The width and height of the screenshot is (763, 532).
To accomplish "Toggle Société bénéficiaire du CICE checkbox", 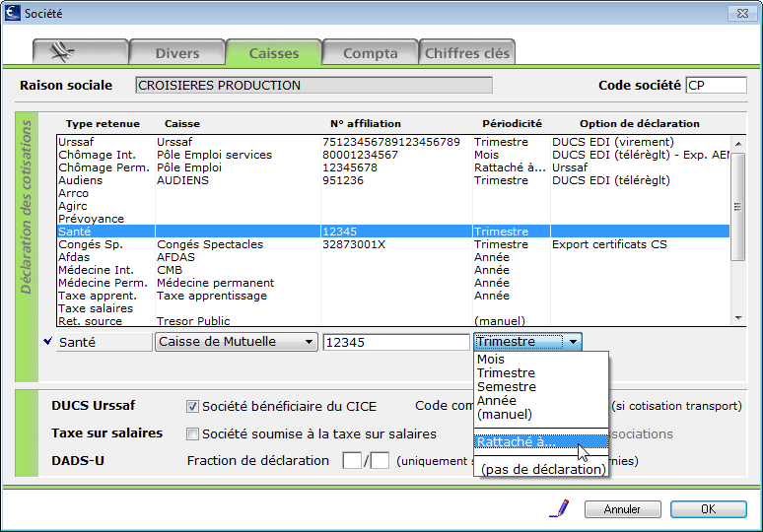I will click(x=192, y=407).
